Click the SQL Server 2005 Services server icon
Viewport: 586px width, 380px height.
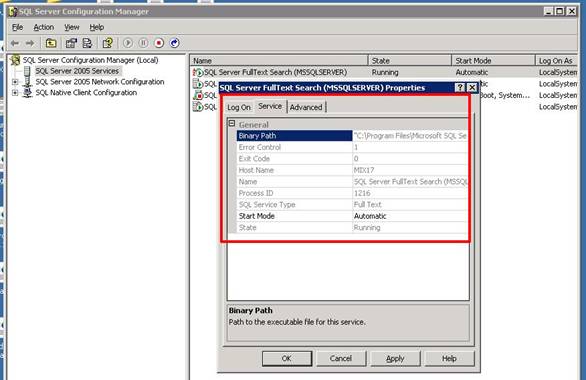tap(27, 71)
